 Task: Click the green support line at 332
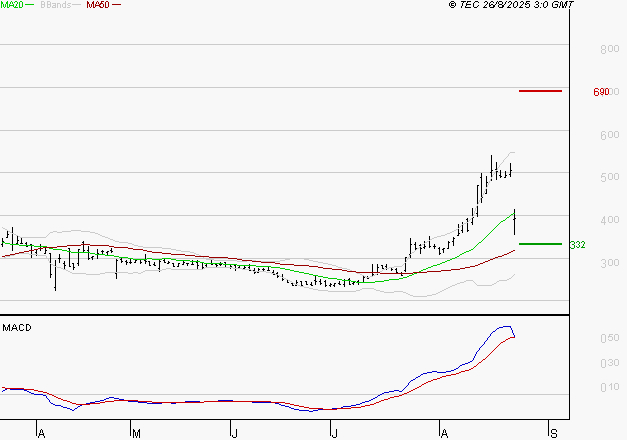click(x=540, y=244)
